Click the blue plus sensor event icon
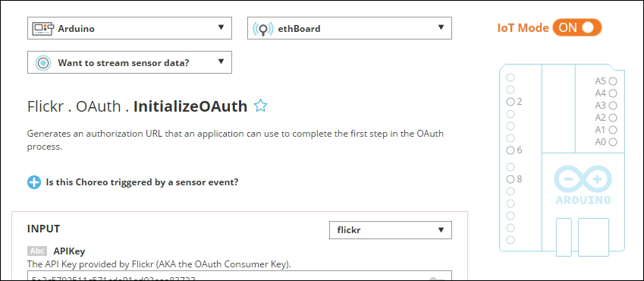 34,182
